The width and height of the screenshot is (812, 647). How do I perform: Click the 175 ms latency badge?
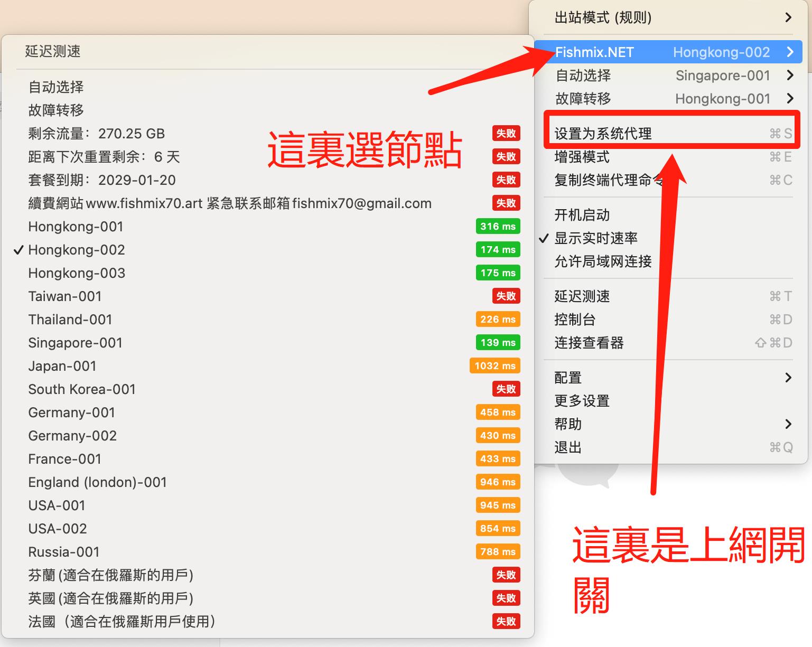[x=498, y=273]
